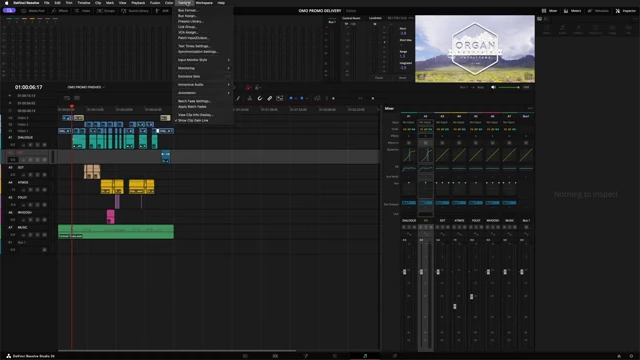Click the blue marker icon
Image resolution: width=640 pixels, height=360 pixels.
pos(302,98)
